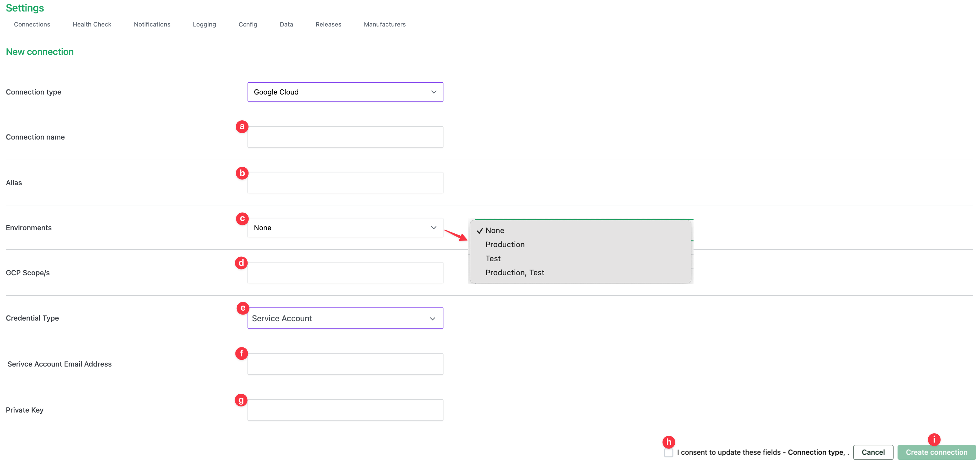The image size is (980, 470).
Task: Select the 'Production, Test' option
Action: click(x=580, y=273)
